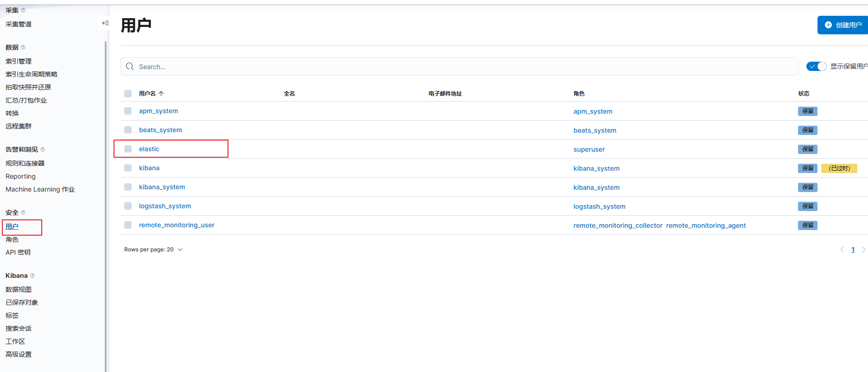Open 已保存对象 menu item
868x372 pixels.
tap(22, 302)
